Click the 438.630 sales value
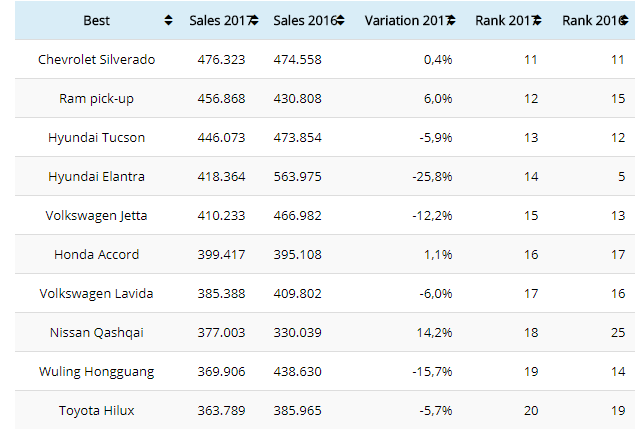The height and width of the screenshot is (436, 644). coord(298,372)
